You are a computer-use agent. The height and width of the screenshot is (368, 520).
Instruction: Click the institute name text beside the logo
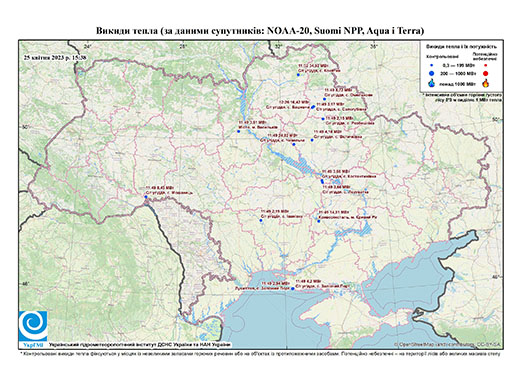tap(140, 345)
